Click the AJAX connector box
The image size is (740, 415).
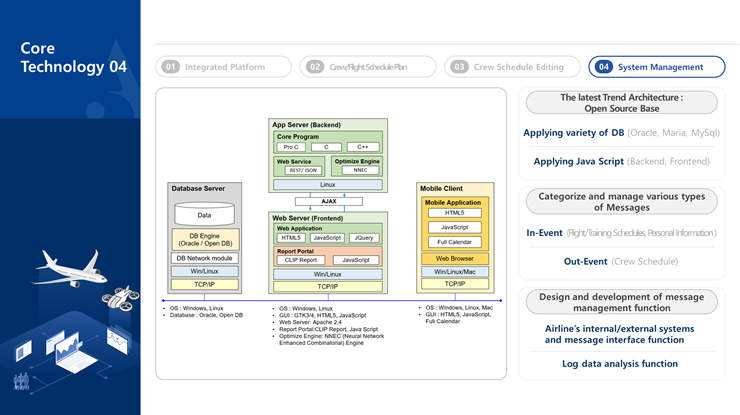click(x=328, y=201)
